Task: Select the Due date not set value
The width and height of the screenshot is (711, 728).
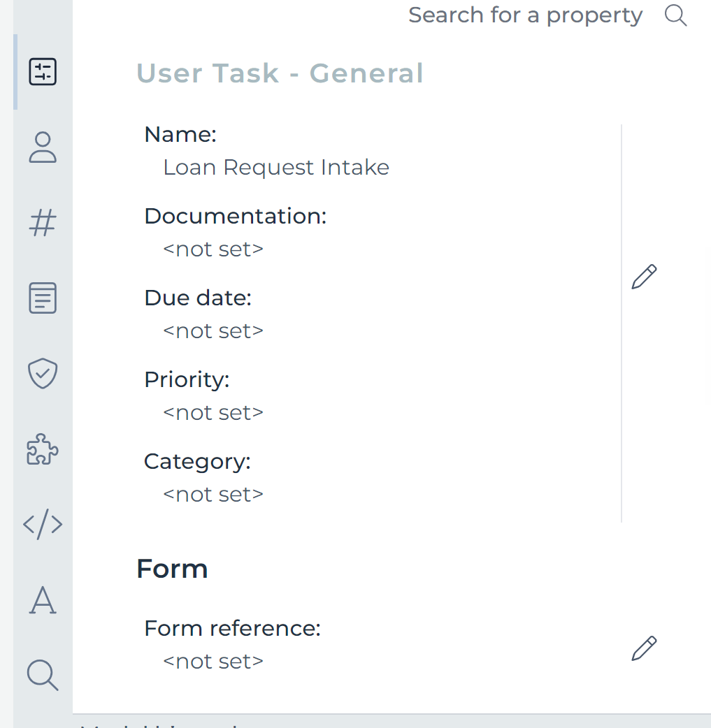Action: [x=213, y=330]
